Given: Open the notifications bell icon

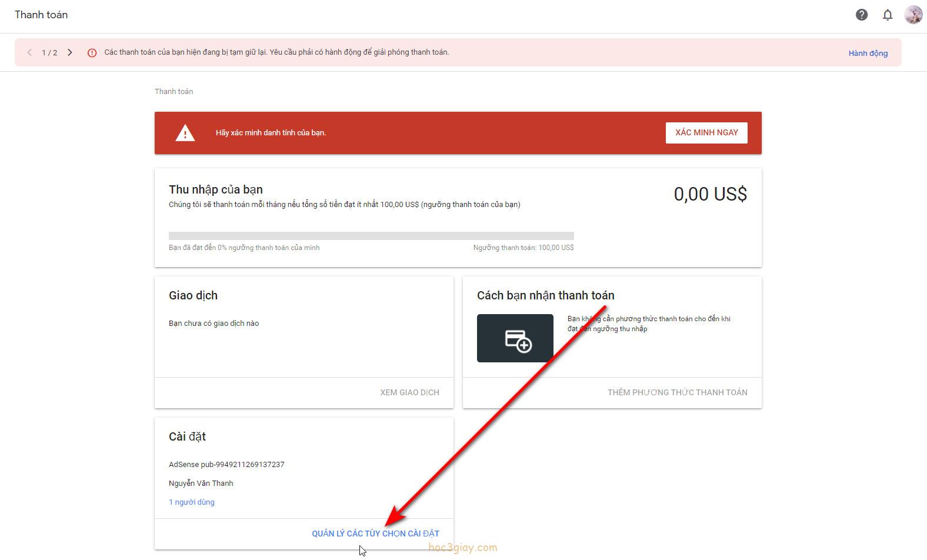Looking at the screenshot, I should pyautogui.click(x=888, y=15).
